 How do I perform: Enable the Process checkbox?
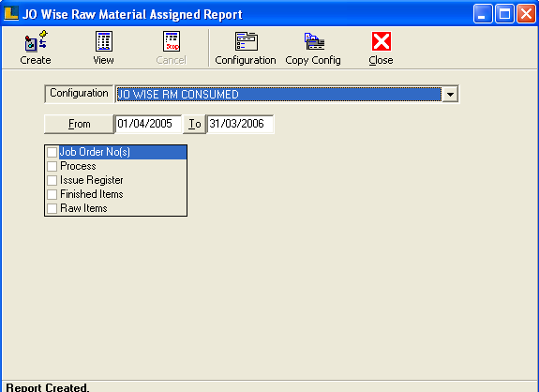tap(52, 166)
